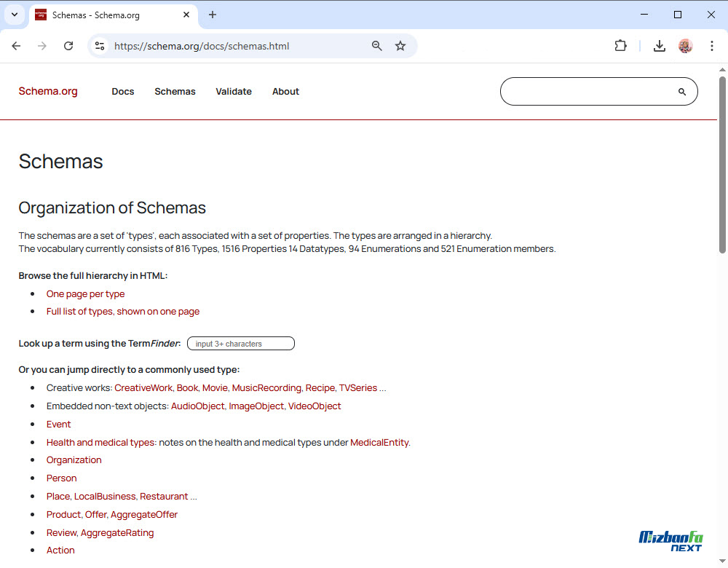Bookmark this page with the star icon

(400, 46)
